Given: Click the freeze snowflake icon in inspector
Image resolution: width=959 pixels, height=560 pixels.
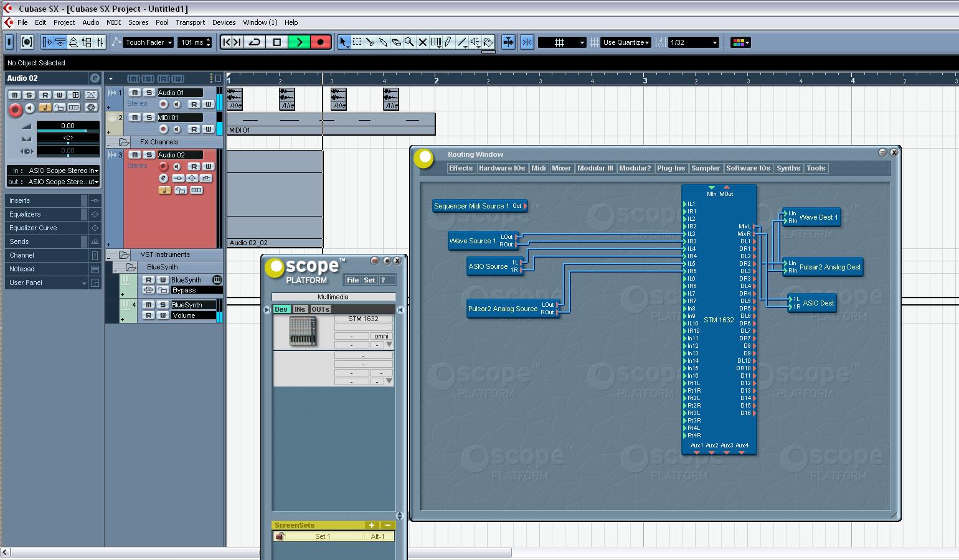Looking at the screenshot, I should (92, 108).
